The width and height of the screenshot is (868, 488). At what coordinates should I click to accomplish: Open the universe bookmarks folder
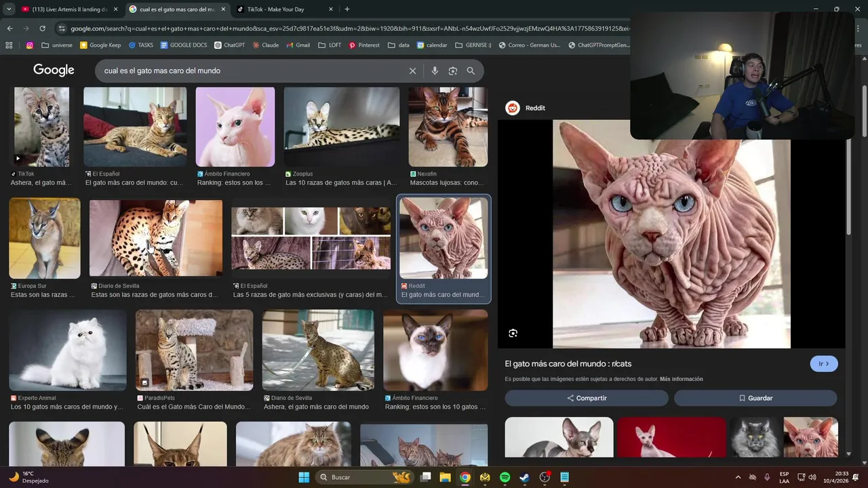pyautogui.click(x=57, y=45)
